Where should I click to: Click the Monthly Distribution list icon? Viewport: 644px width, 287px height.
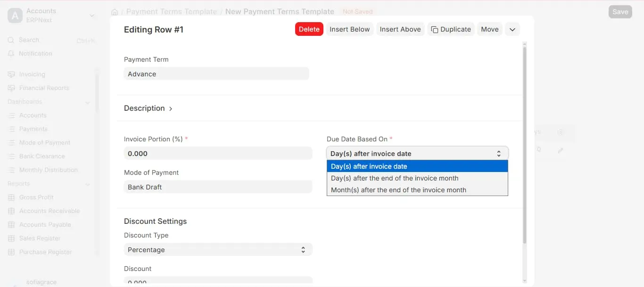point(11,170)
